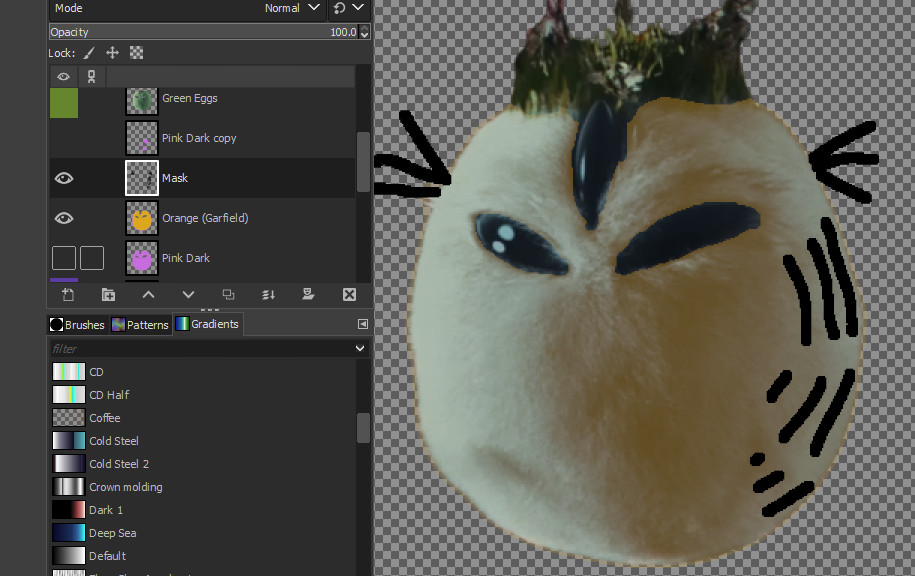Viewport: 915px width, 576px height.
Task: Expand the chevron next to mode switch icon
Action: pos(358,8)
